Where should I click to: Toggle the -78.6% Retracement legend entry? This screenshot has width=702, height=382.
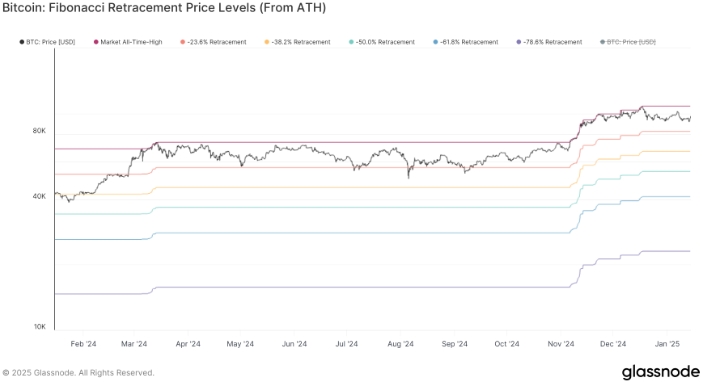(x=549, y=42)
